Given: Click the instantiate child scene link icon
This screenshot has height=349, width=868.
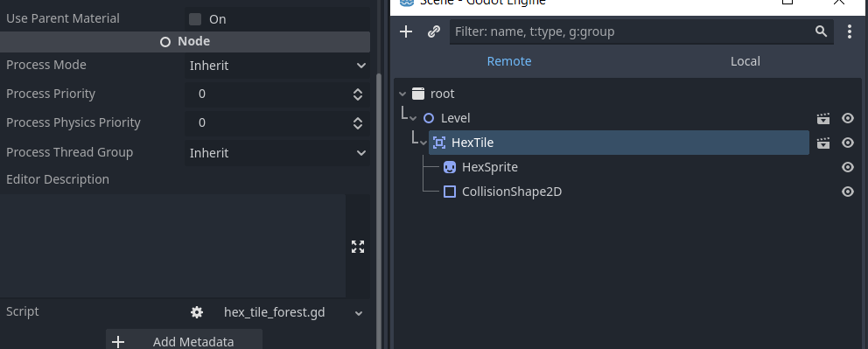Looking at the screenshot, I should click(x=434, y=31).
